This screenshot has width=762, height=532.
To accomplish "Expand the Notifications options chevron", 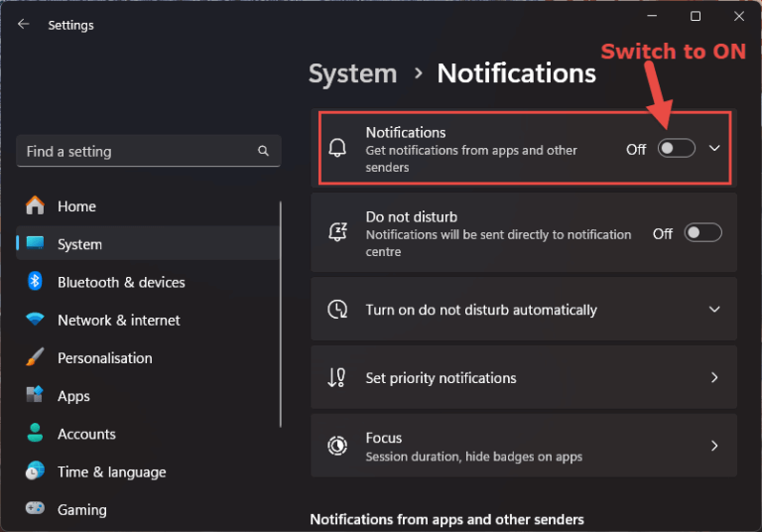I will point(714,148).
